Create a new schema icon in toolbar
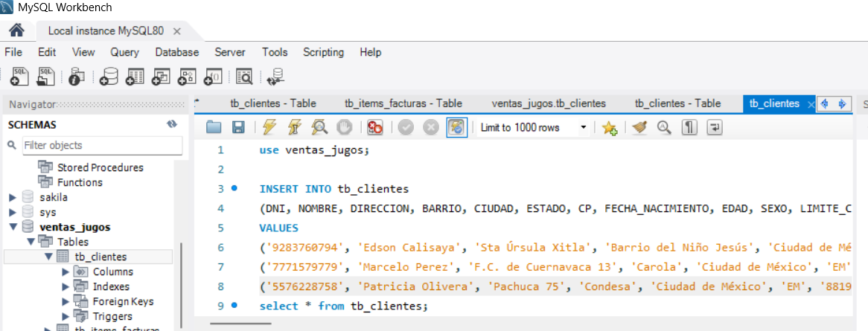 point(109,77)
